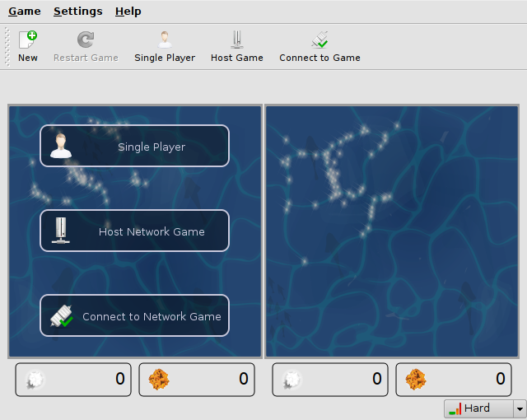527x420 pixels.
Task: Expand the Hard difficulty dropdown arrow
Action: point(519,408)
